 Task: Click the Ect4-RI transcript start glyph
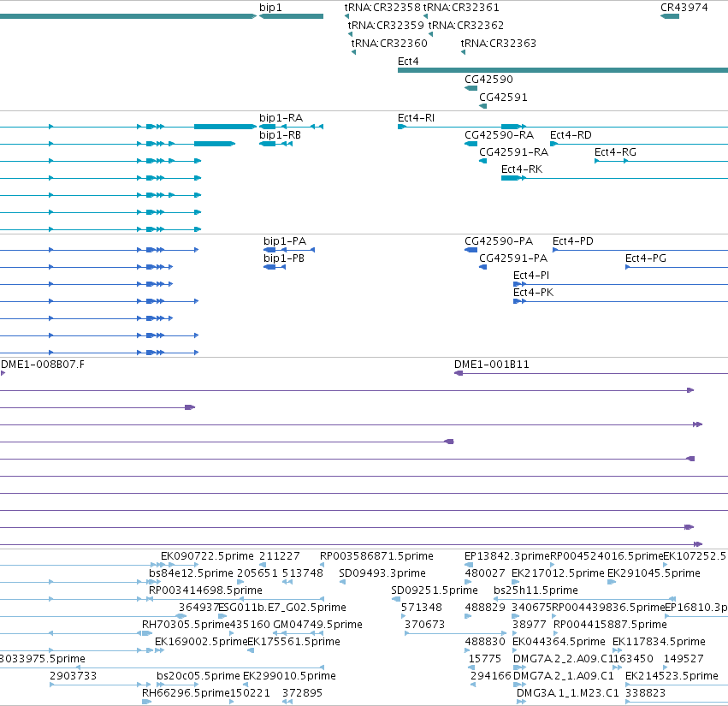point(402,127)
